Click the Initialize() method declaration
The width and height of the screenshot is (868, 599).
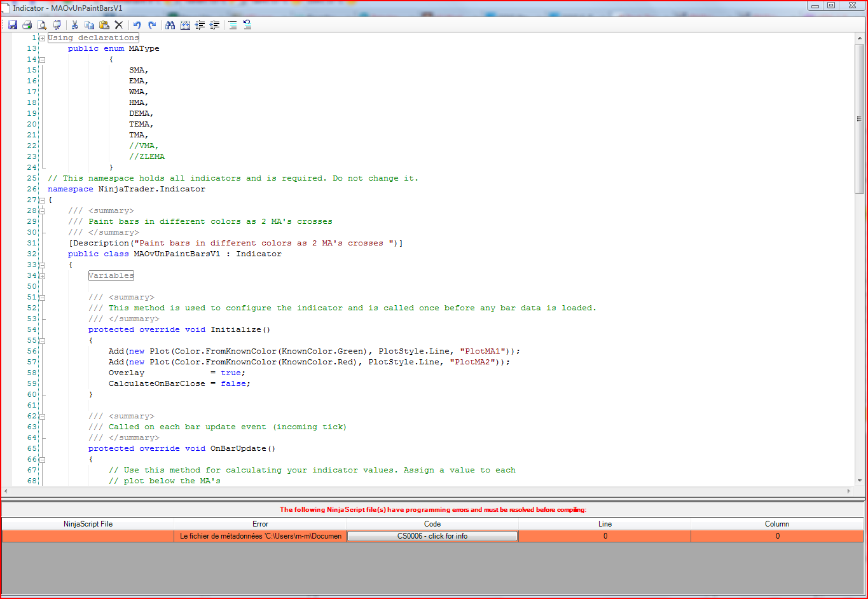pos(179,329)
